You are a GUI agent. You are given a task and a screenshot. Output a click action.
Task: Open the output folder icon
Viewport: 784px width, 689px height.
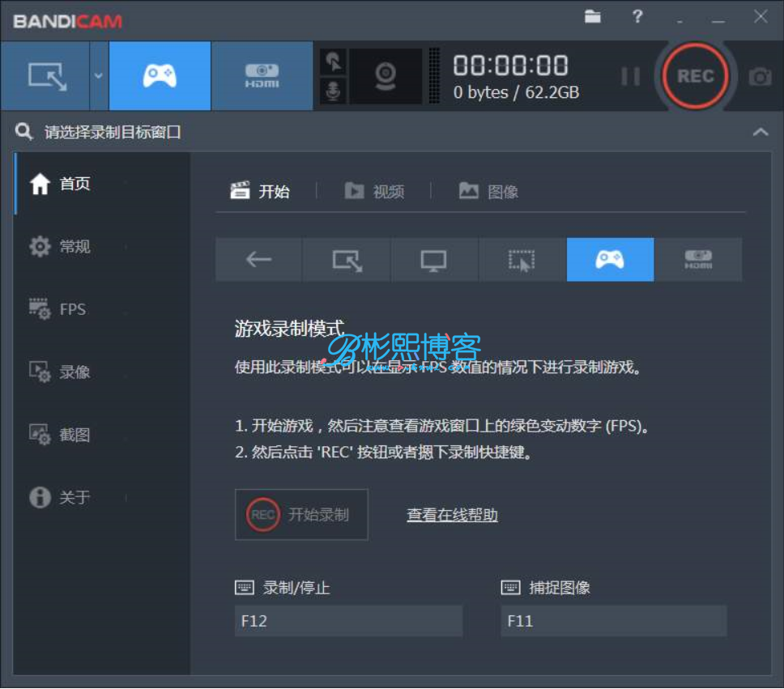tap(593, 16)
